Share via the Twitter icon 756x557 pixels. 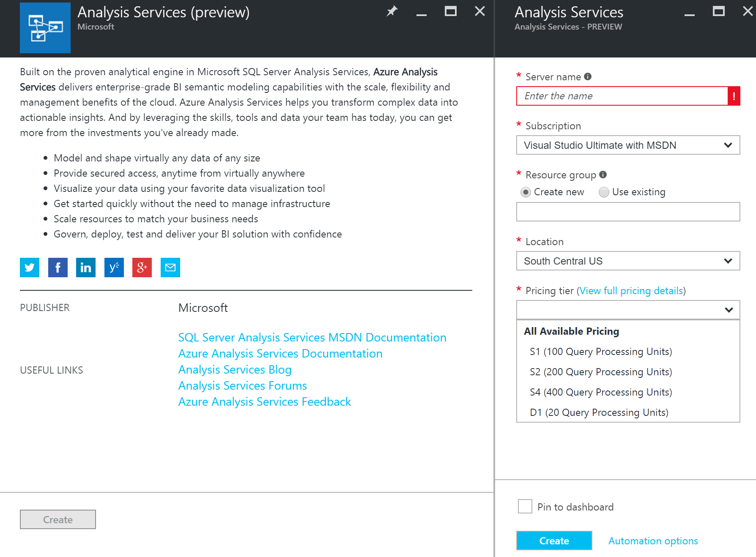coord(30,268)
